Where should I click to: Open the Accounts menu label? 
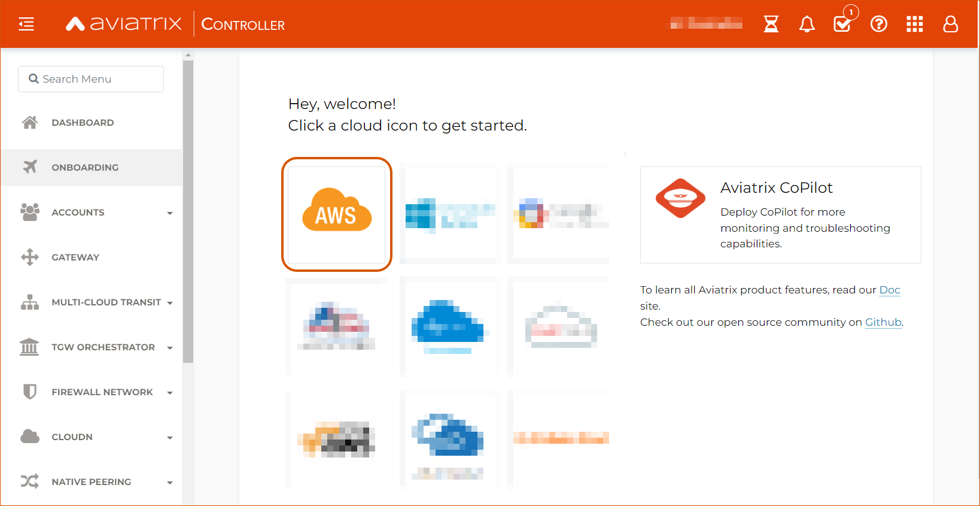click(78, 213)
